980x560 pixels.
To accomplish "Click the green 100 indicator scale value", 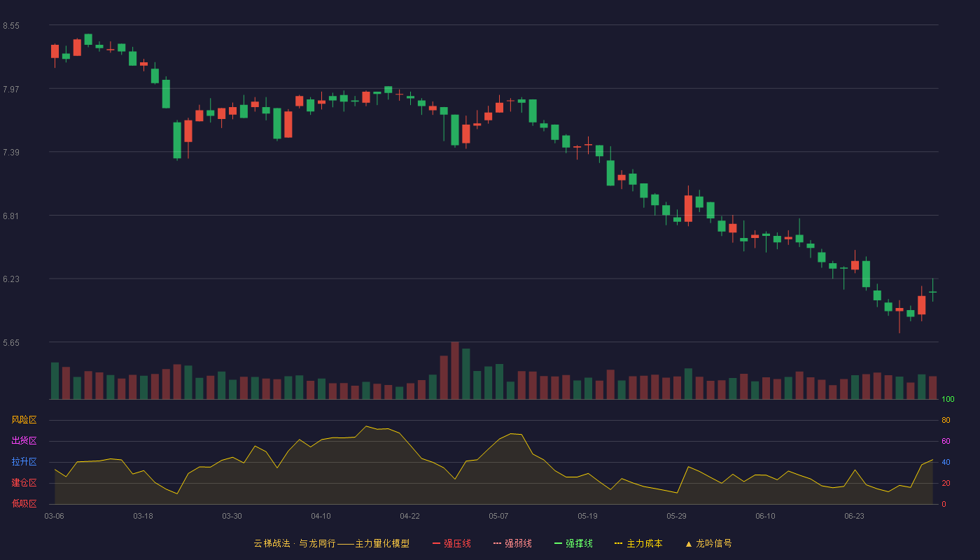I will click(948, 400).
